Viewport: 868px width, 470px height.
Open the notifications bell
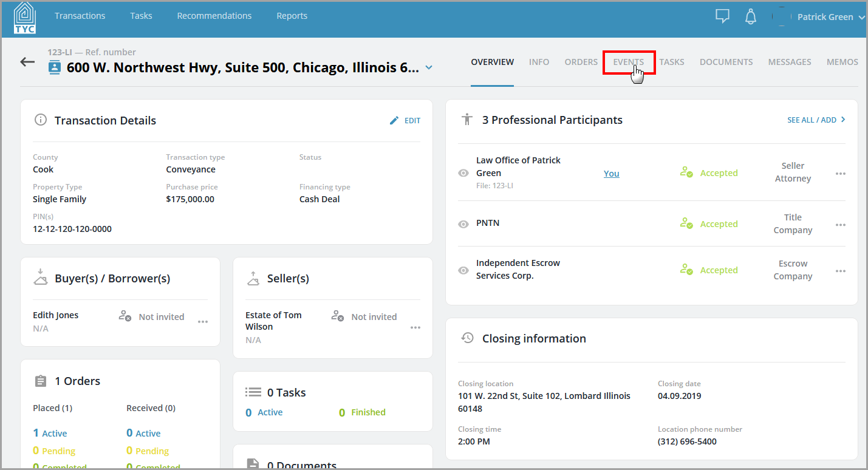coord(751,16)
